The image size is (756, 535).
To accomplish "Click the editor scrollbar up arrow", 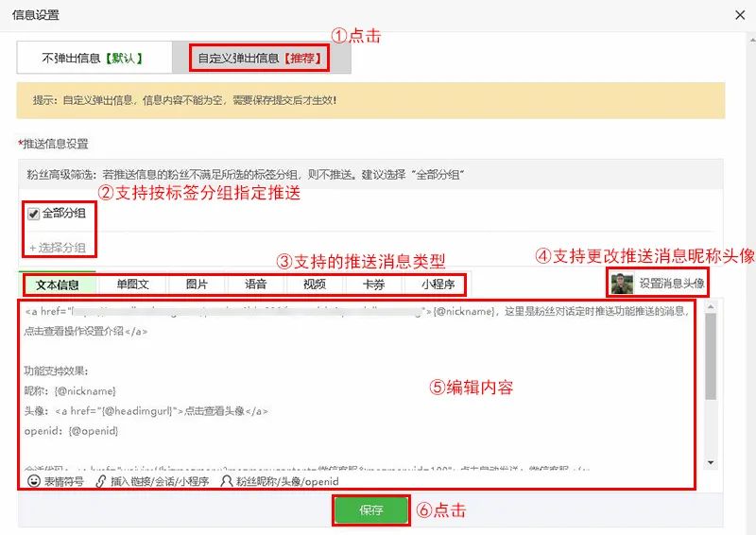I will click(x=711, y=306).
